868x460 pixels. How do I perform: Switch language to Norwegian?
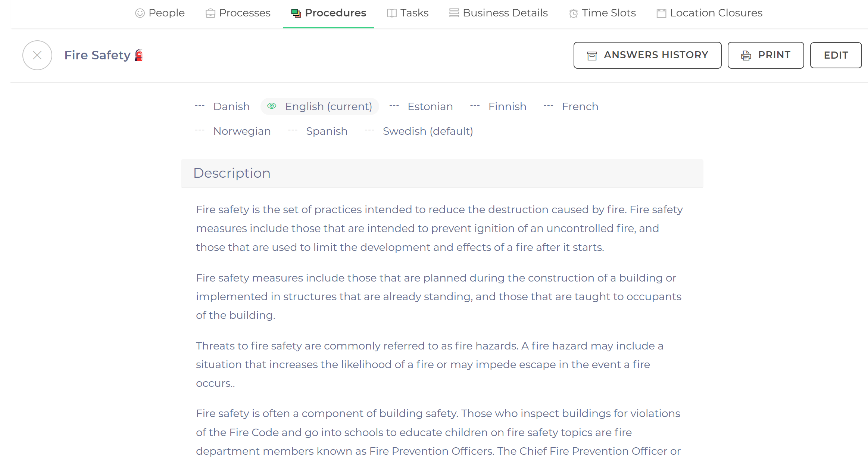242,131
